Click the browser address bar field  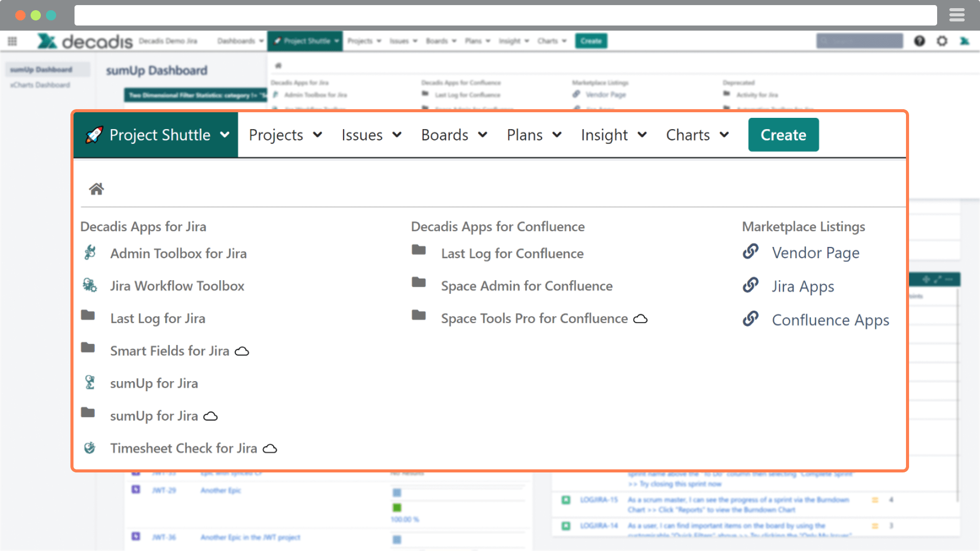[x=505, y=15]
